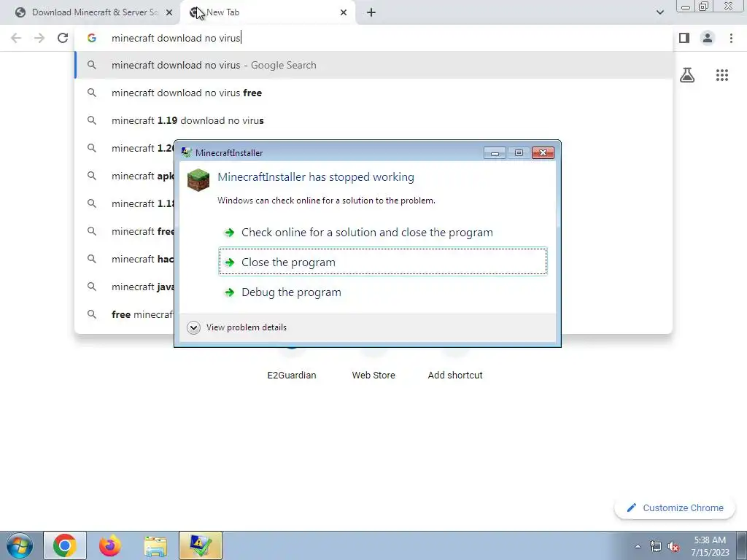The image size is (747, 560).
Task: Reload the current page
Action: [x=63, y=38]
